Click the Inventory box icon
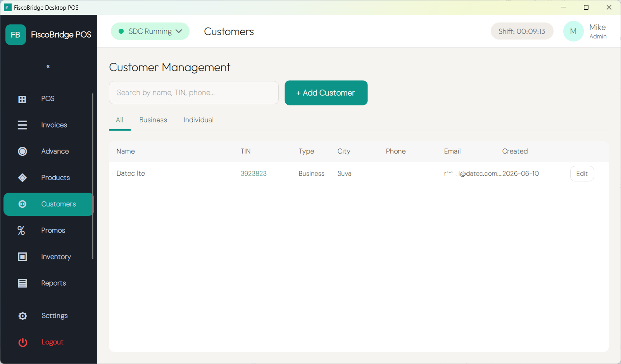Screen dimensions: 621x364 [x=22, y=257]
